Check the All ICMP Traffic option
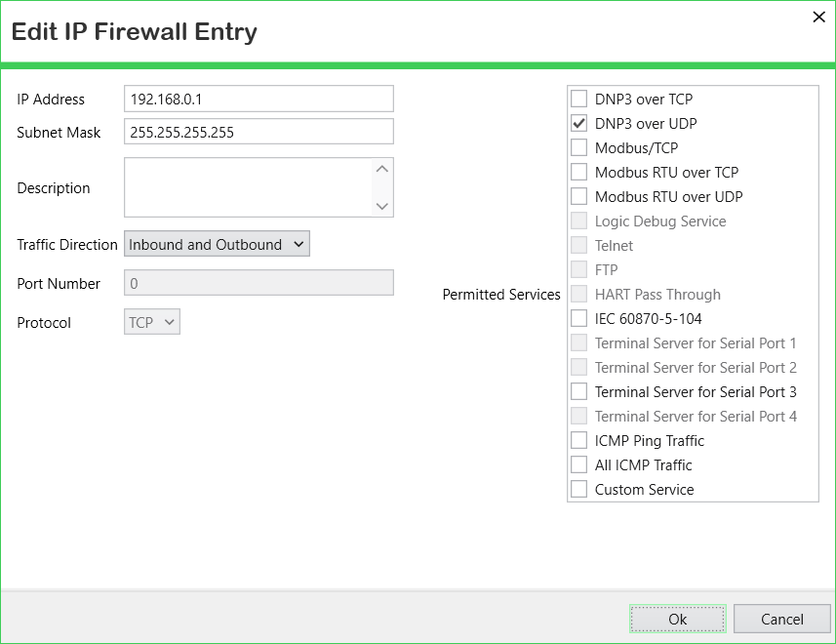Screen dimensions: 836x644 coord(579,464)
